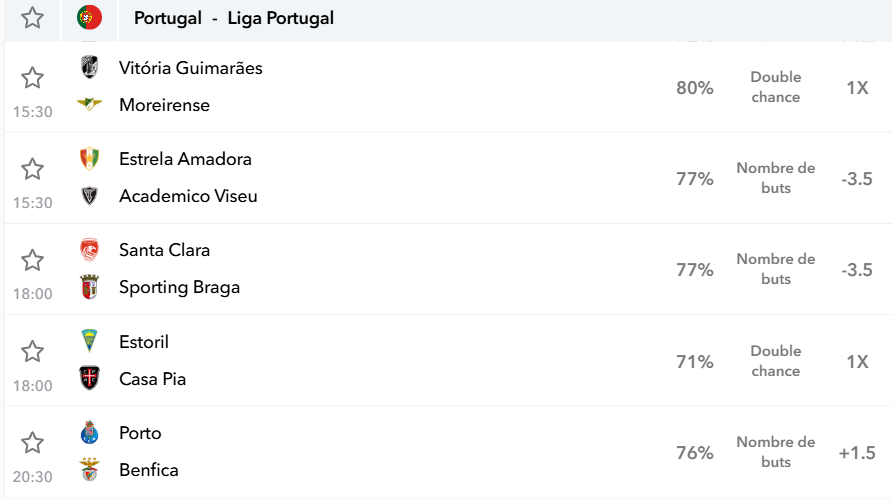892x499 pixels.
Task: Click the Santa Clara club crest
Action: (x=89, y=250)
